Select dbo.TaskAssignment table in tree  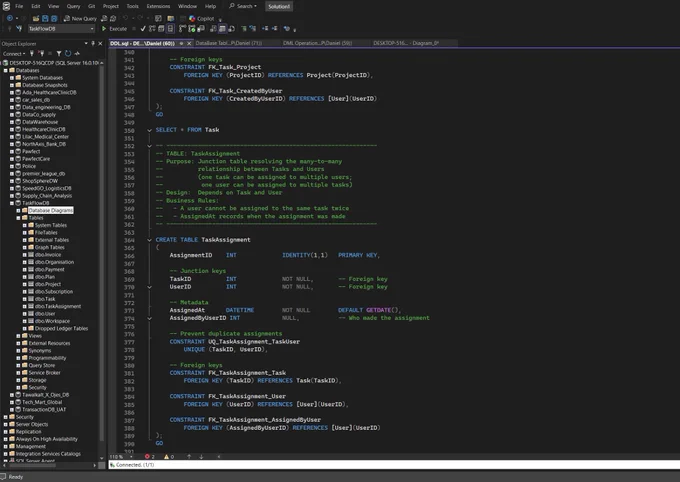pos(58,306)
